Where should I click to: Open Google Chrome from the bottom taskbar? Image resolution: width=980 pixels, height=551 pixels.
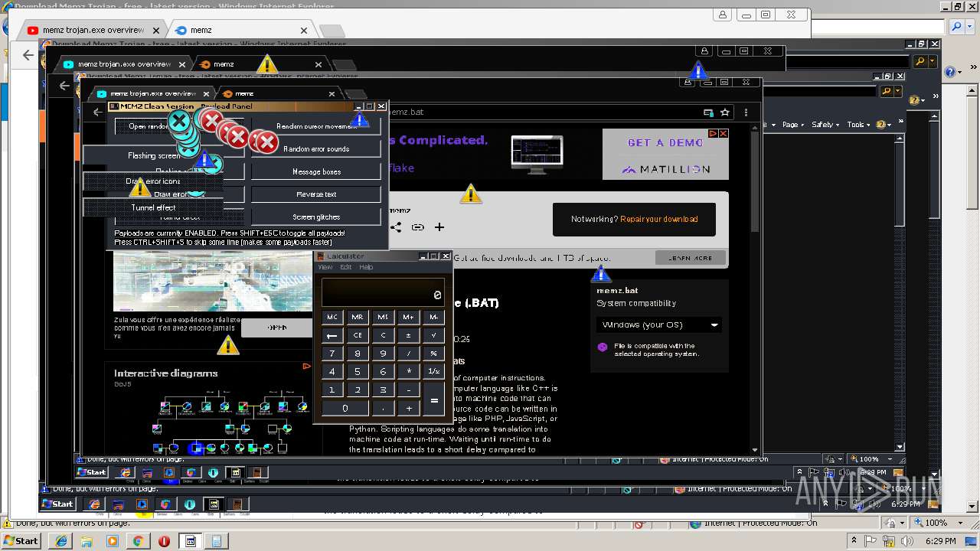point(138,541)
